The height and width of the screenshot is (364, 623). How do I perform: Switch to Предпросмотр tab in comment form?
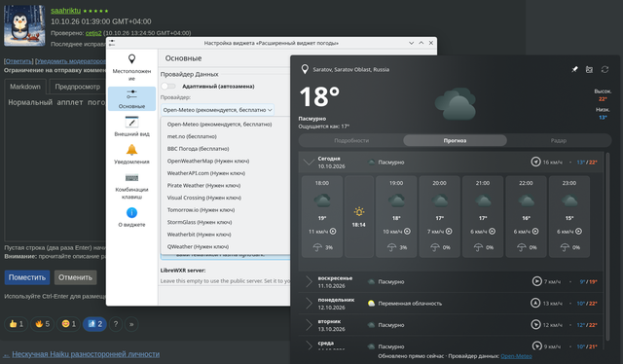(x=78, y=87)
